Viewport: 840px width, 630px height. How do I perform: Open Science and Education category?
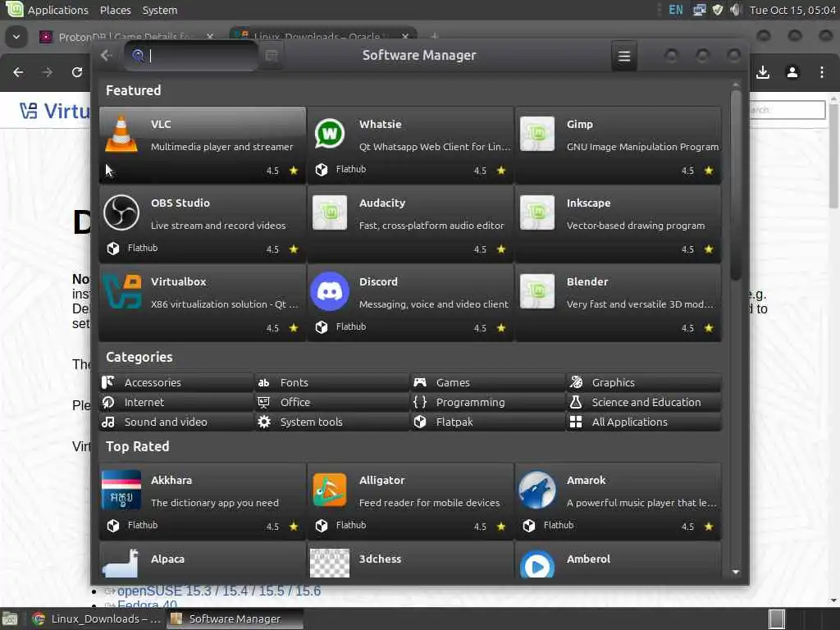(x=643, y=402)
